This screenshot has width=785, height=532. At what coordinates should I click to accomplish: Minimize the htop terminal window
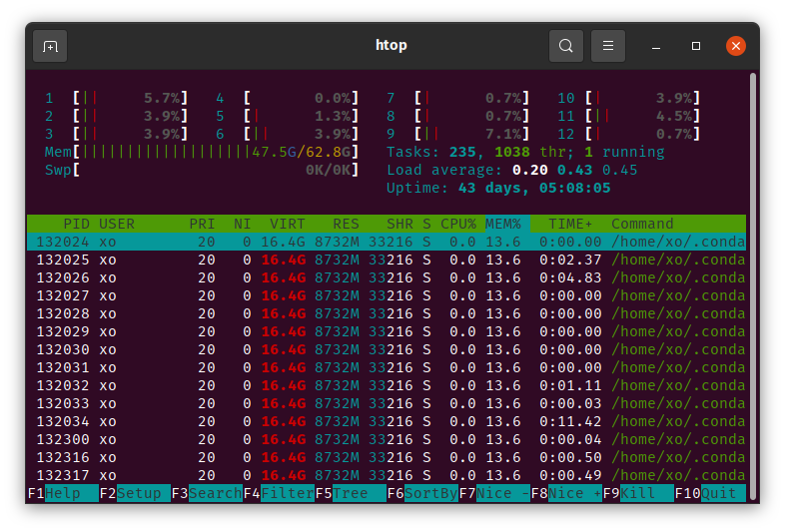656,46
